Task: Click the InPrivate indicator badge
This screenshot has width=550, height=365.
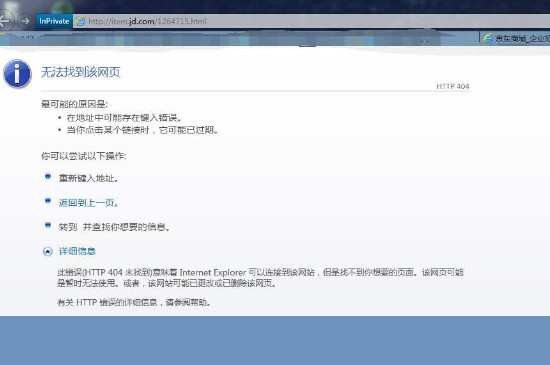Action: click(54, 21)
